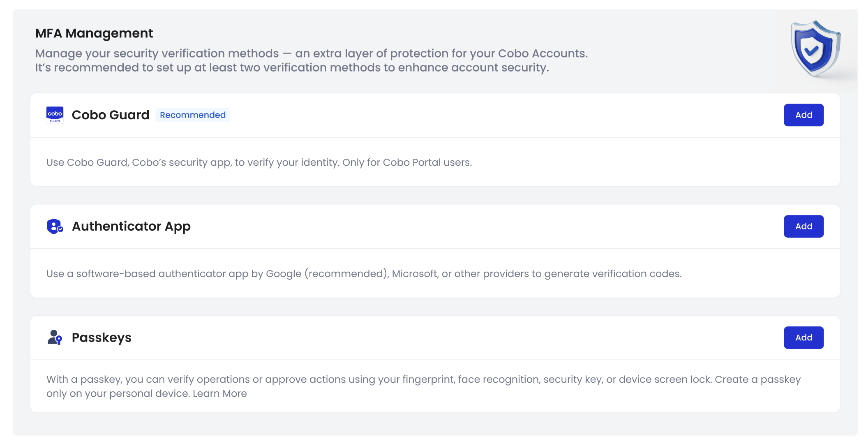Screen dimensions: 868x444
Task: Click the Cobo Guard heading
Action: [x=110, y=115]
